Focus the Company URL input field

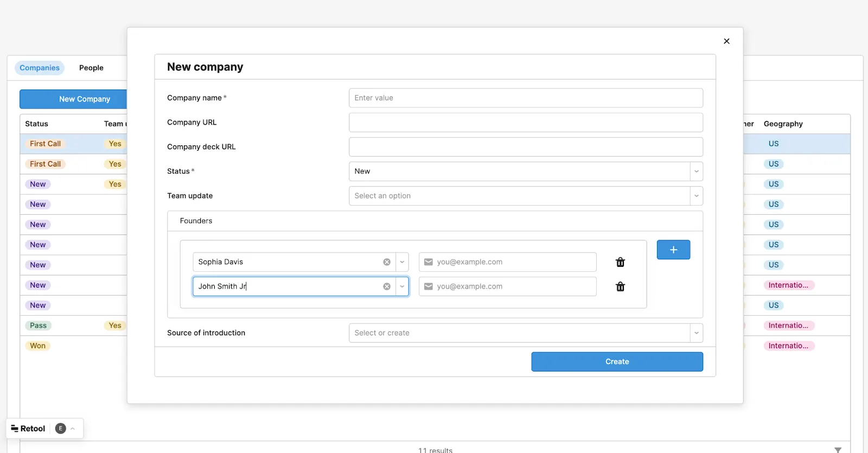[526, 123]
